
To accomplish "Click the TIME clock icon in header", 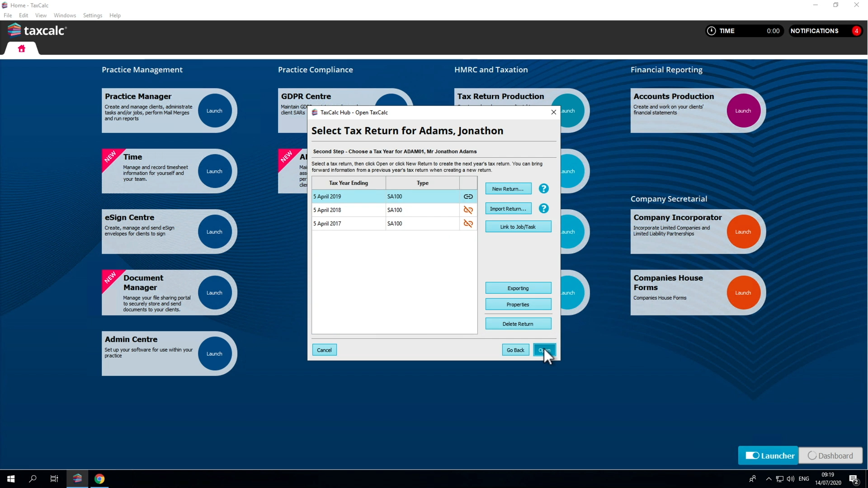I will tap(711, 31).
